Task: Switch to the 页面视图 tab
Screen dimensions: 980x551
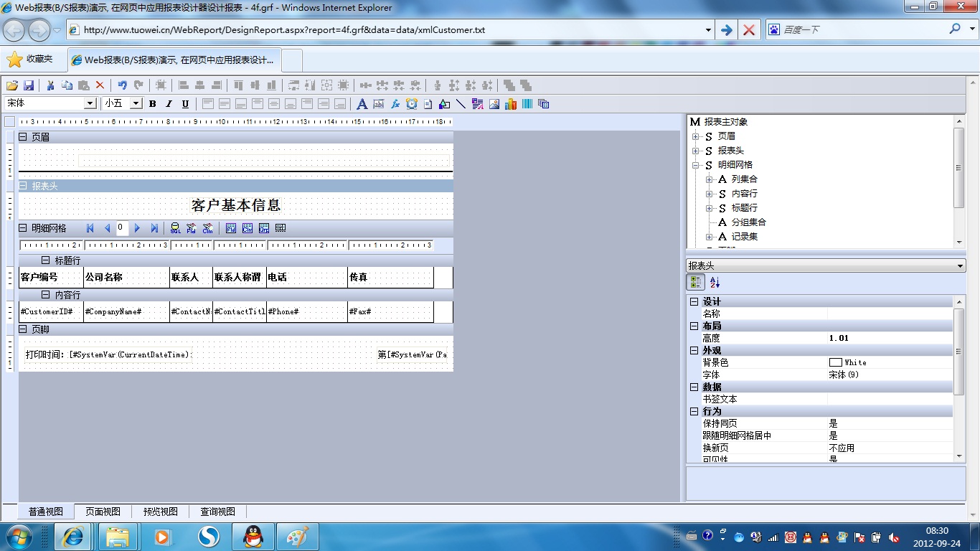Action: 103,512
